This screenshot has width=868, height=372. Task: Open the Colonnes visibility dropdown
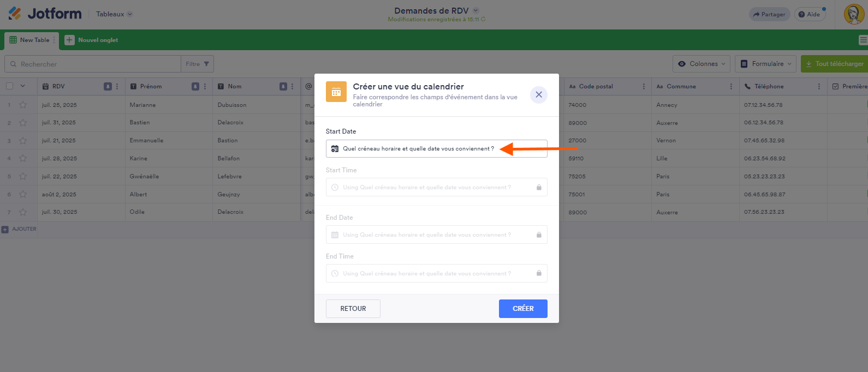click(701, 64)
